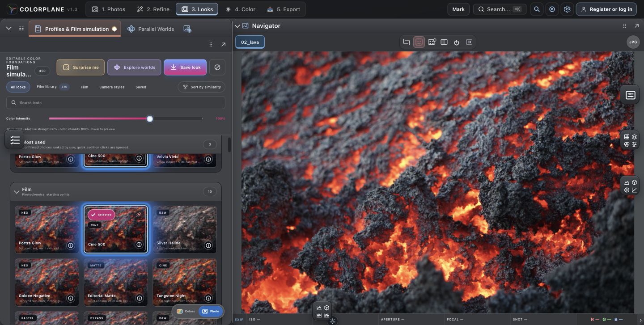Click the brightness sun icon in bottom bar

tap(332, 321)
